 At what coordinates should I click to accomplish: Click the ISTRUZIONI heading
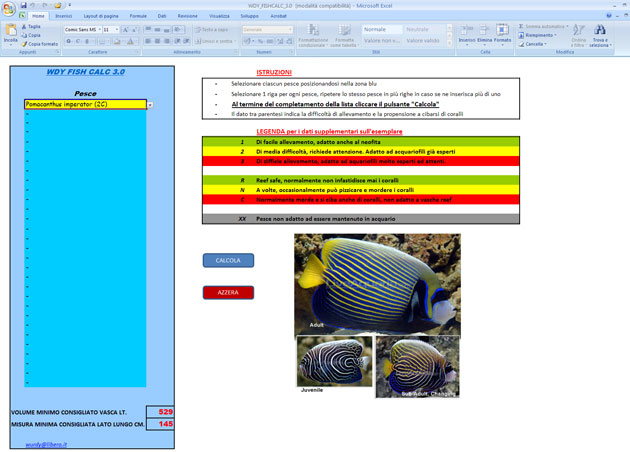coord(274,72)
